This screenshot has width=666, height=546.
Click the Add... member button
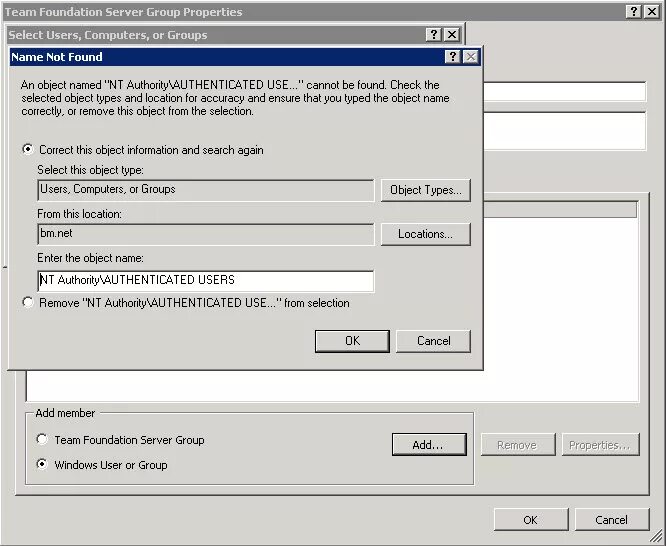click(429, 444)
